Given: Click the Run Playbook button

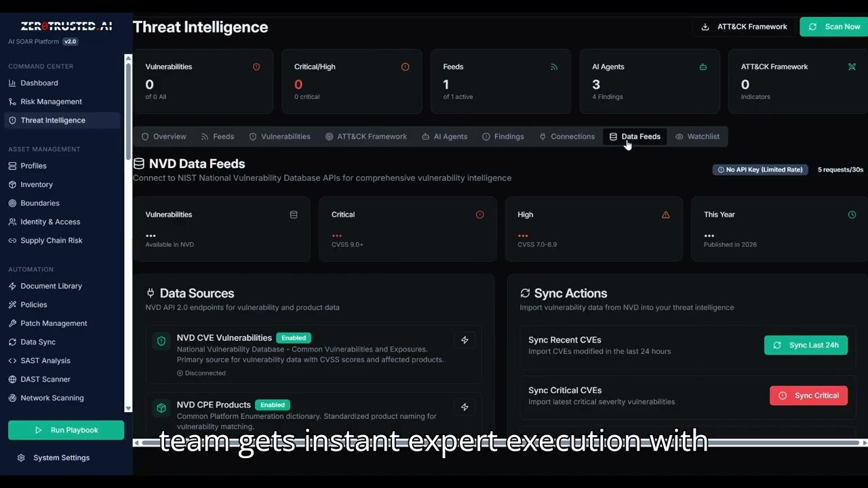Looking at the screenshot, I should tap(66, 430).
